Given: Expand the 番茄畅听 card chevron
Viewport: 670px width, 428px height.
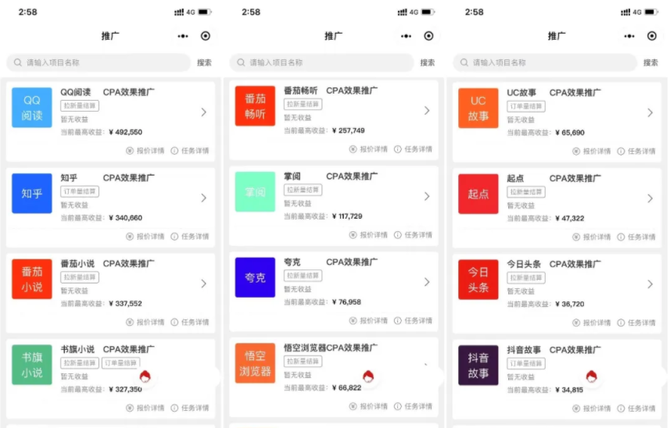Looking at the screenshot, I should point(427,111).
